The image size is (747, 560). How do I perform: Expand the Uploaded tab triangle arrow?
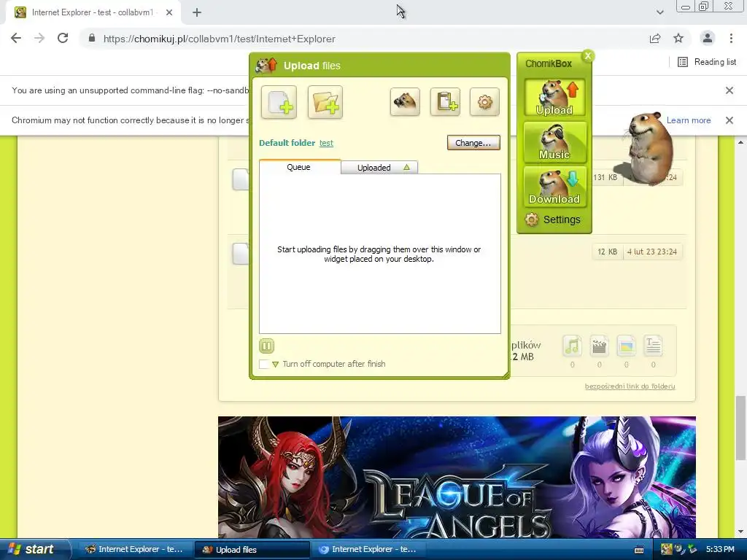click(406, 167)
